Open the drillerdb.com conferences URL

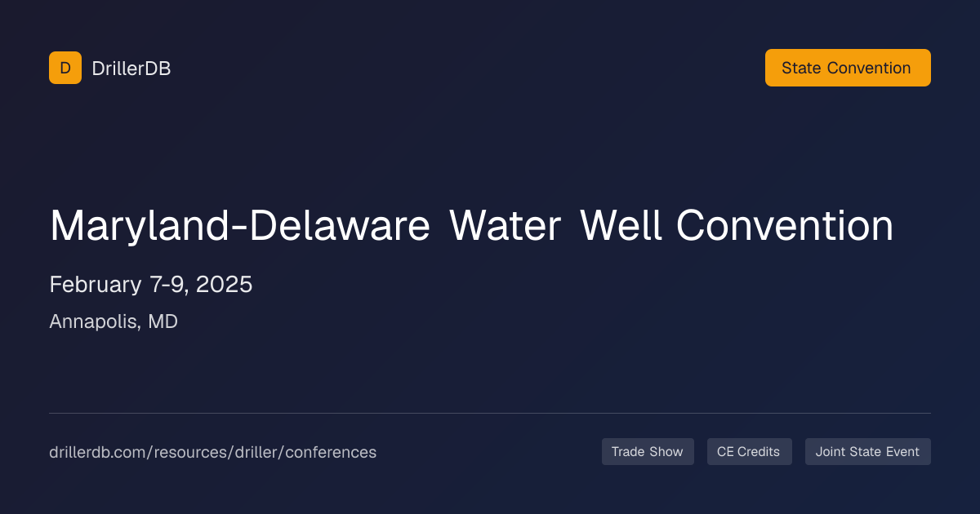click(x=213, y=452)
